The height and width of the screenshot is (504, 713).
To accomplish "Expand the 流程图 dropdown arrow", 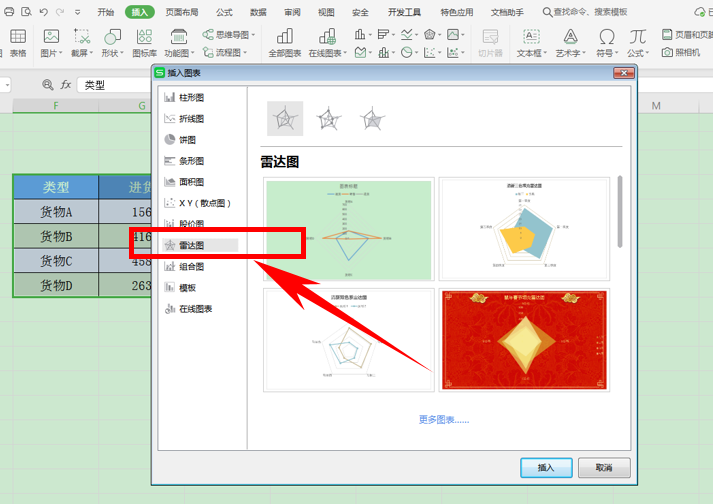I will 245,53.
